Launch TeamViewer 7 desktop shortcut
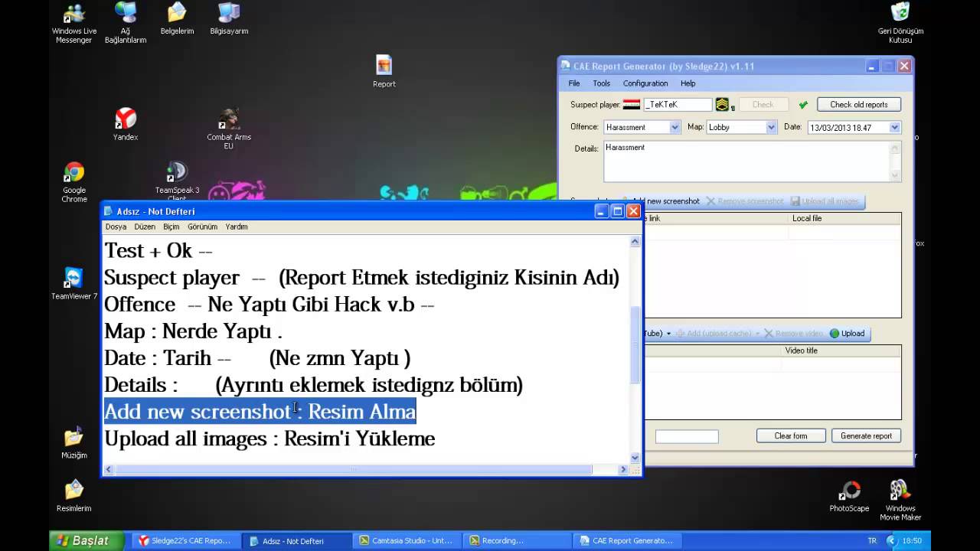 click(x=74, y=283)
